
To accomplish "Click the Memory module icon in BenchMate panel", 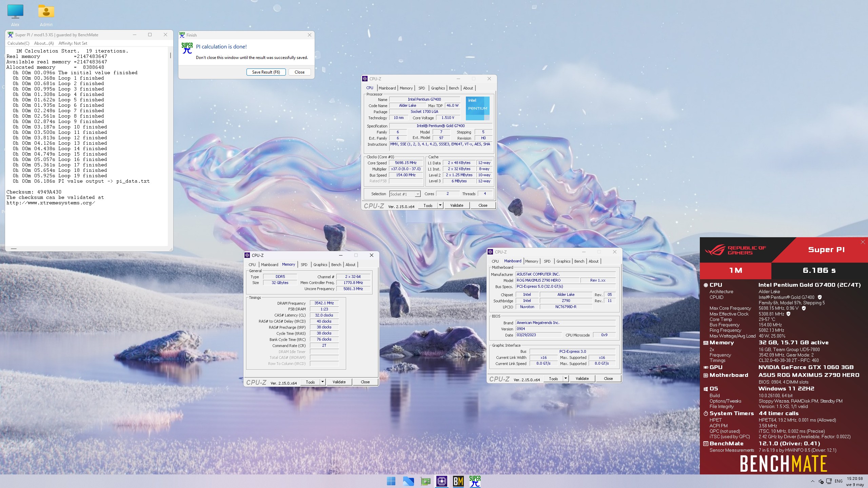I will point(706,343).
